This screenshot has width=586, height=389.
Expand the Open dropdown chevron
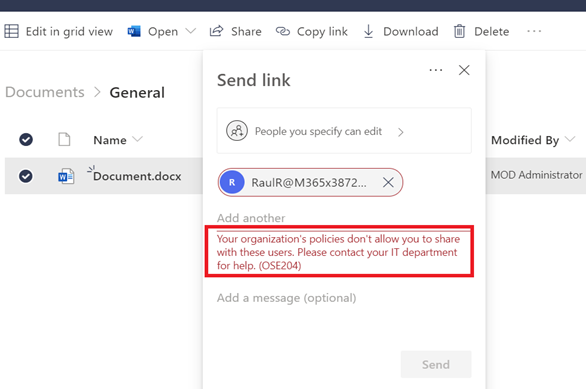pyautogui.click(x=191, y=31)
